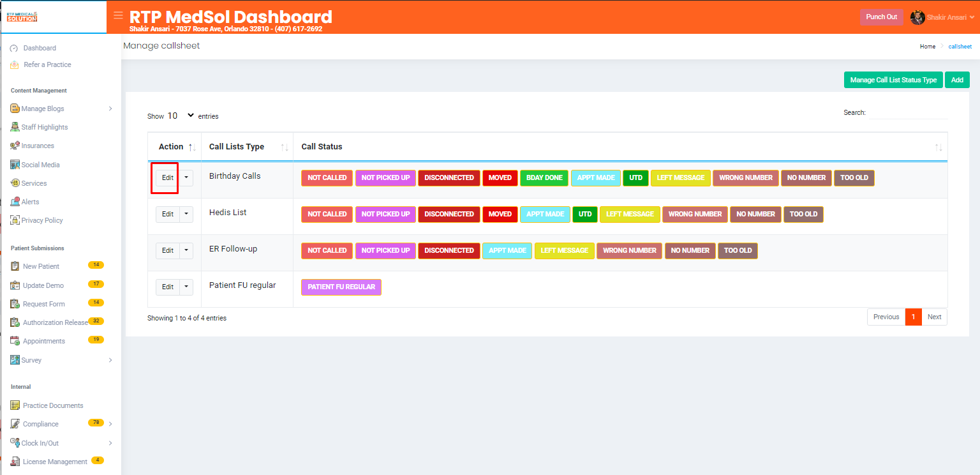The height and width of the screenshot is (475, 980).
Task: Click the UTD tag in Hedis List row
Action: tap(585, 215)
